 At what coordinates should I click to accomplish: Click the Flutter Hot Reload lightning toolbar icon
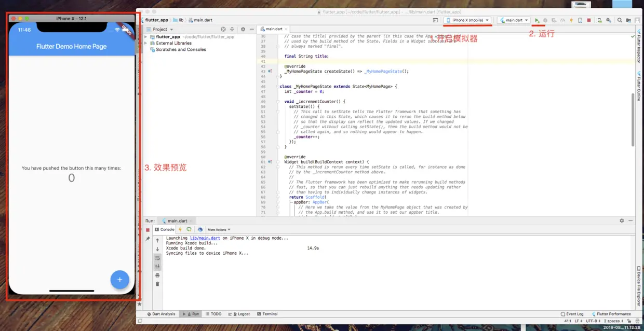click(571, 20)
